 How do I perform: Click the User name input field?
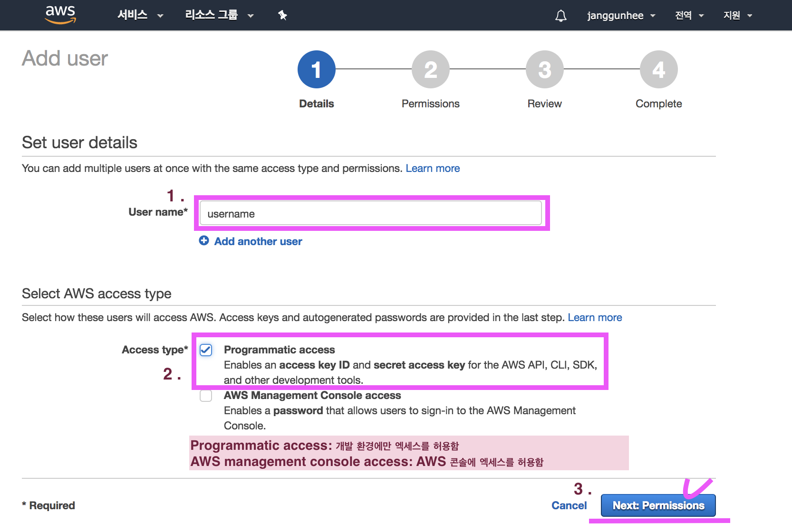(x=371, y=213)
